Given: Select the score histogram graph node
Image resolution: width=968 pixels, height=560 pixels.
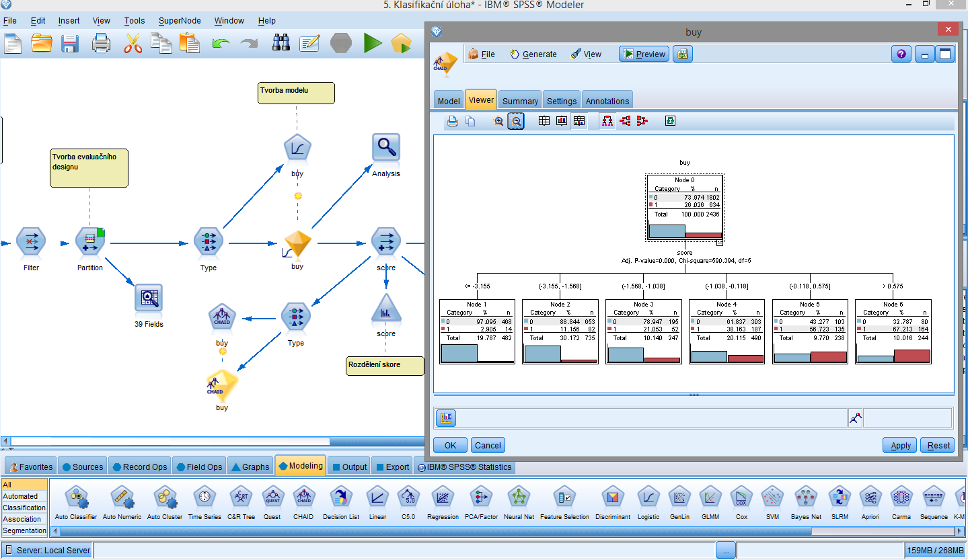Looking at the screenshot, I should (x=386, y=308).
